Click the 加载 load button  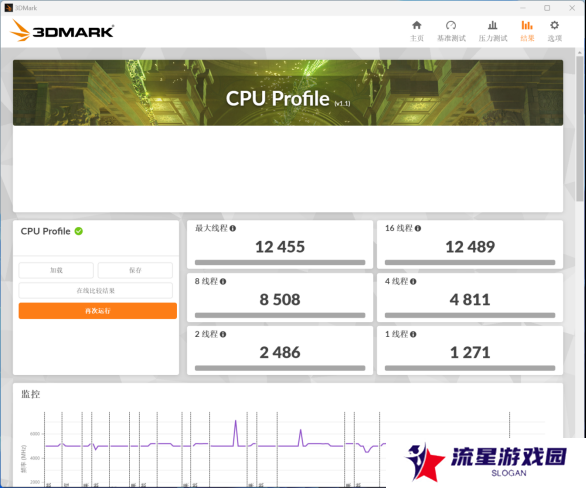(56, 270)
